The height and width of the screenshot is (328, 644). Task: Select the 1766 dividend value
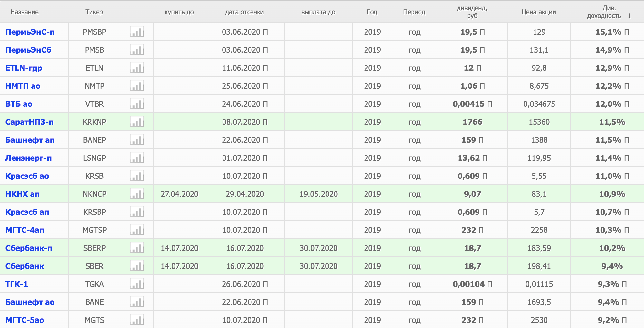click(472, 122)
